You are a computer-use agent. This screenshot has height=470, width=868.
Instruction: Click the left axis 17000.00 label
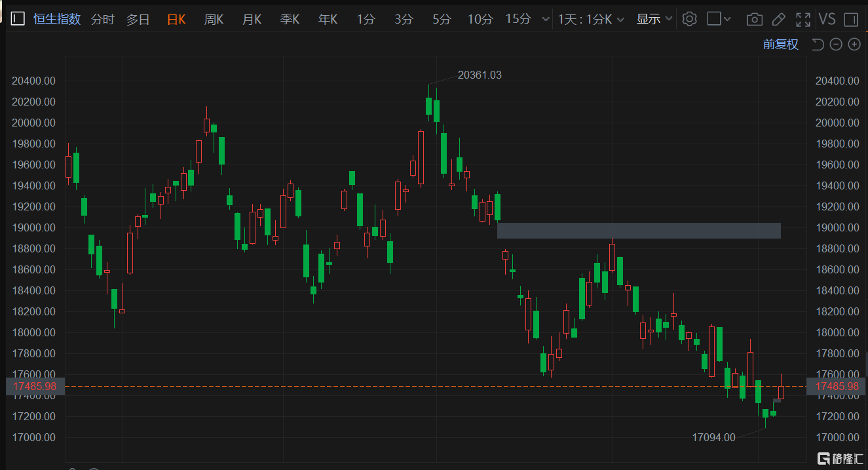tap(33, 437)
